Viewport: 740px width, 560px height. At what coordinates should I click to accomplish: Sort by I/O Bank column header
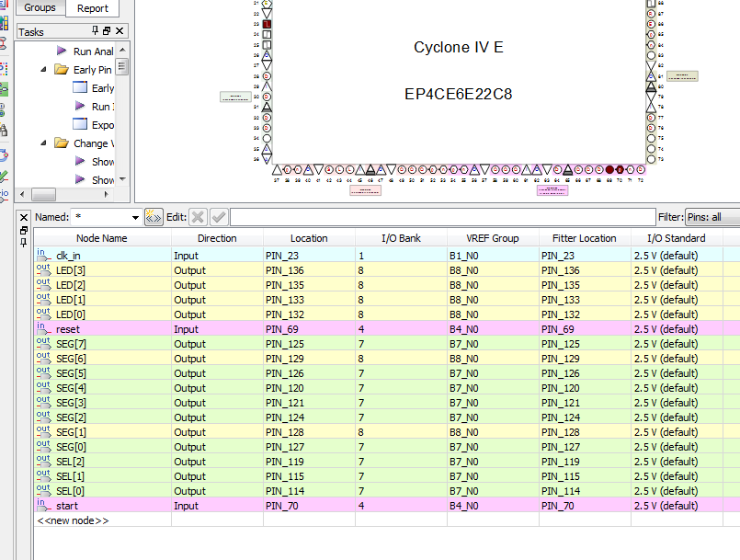[x=401, y=238]
